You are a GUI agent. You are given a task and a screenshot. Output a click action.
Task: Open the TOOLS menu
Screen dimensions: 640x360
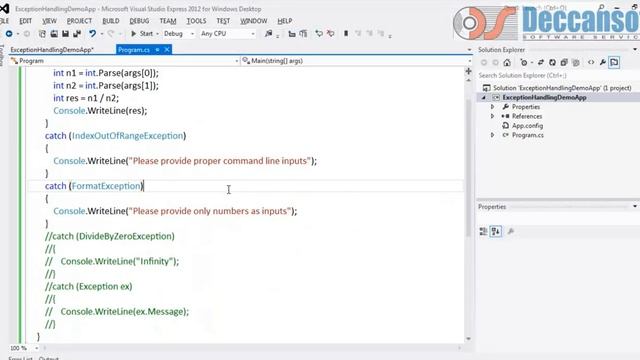coord(196,21)
